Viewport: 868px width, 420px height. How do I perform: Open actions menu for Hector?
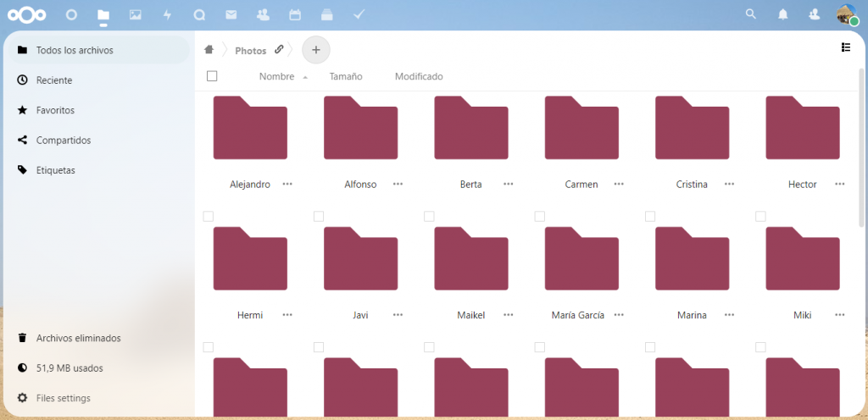840,184
